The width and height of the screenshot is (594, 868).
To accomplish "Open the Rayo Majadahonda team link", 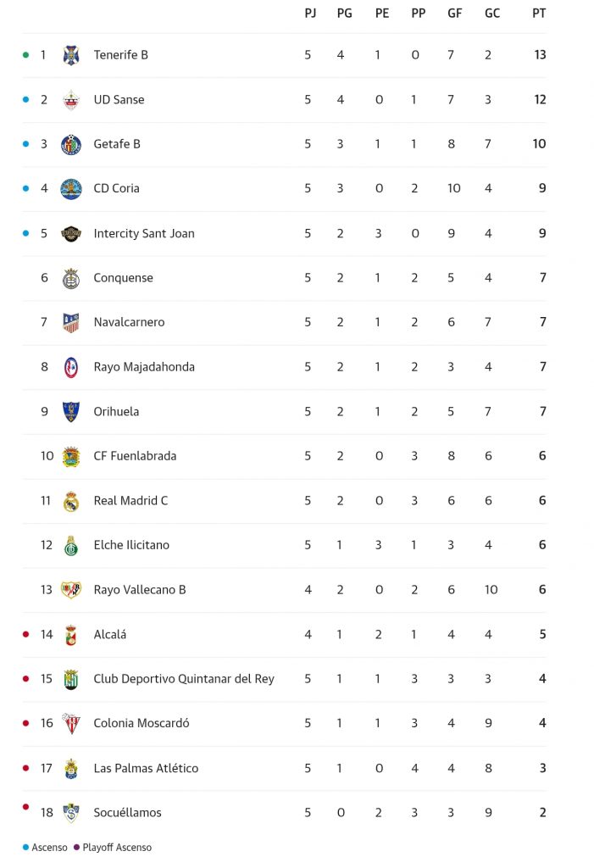I will [144, 367].
